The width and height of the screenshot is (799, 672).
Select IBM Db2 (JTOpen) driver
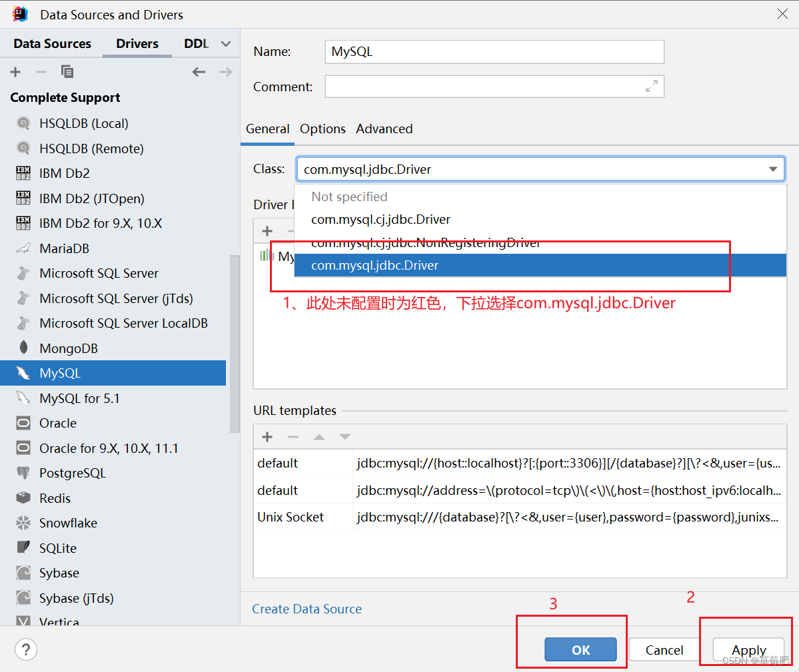point(113,198)
